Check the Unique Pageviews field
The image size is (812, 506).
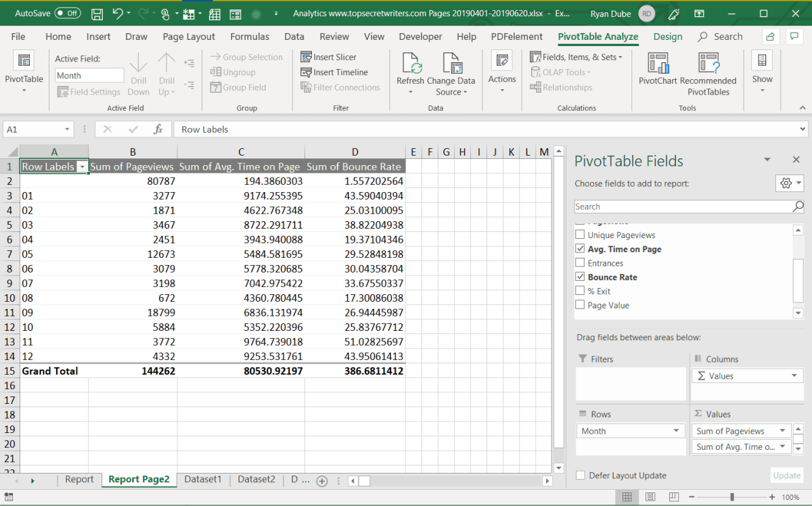pyautogui.click(x=580, y=235)
